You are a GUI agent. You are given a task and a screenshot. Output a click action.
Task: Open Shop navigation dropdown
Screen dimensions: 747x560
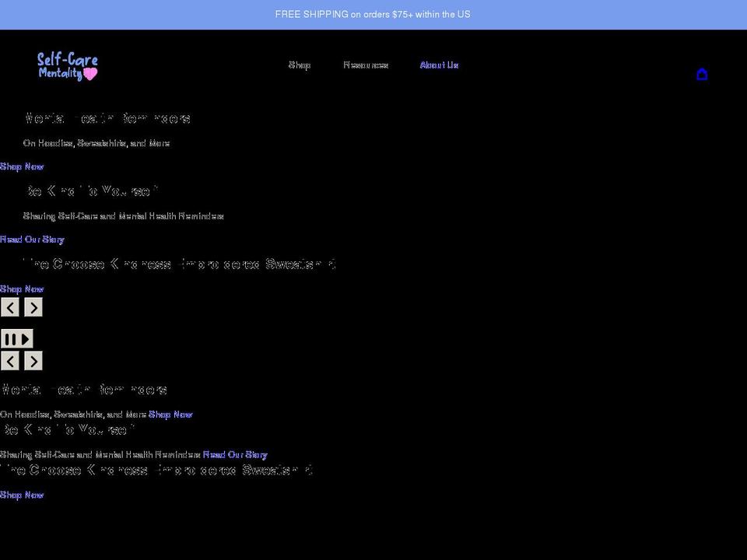coord(299,65)
